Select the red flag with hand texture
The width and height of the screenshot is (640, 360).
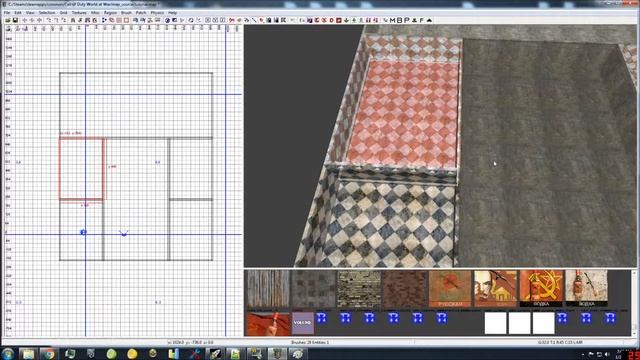click(268, 324)
